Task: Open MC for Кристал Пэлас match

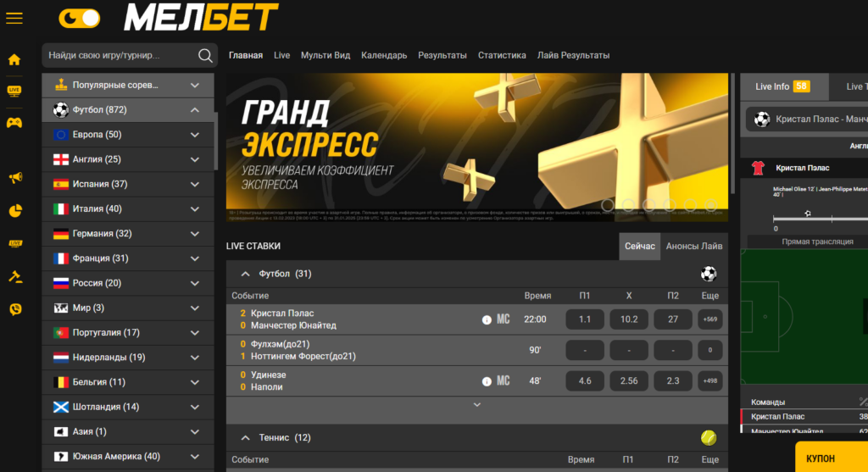Action: [x=504, y=319]
